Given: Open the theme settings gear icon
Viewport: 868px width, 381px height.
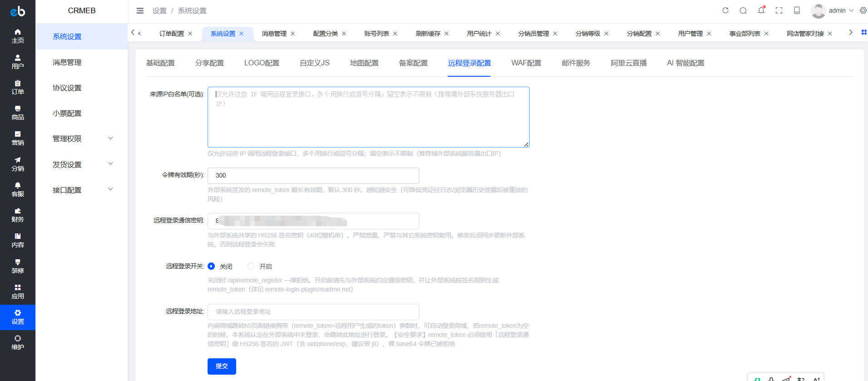Looking at the screenshot, I should pos(863,10).
